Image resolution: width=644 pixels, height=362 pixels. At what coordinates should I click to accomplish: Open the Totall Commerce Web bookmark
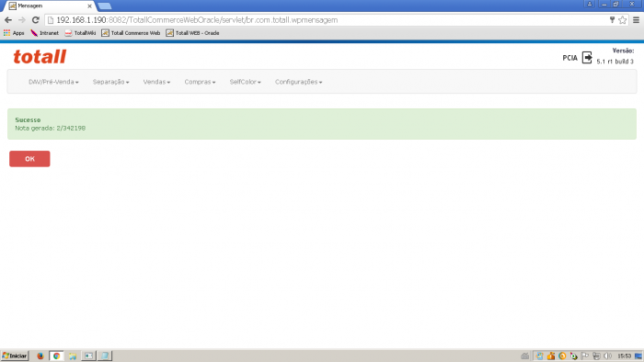[x=131, y=33]
